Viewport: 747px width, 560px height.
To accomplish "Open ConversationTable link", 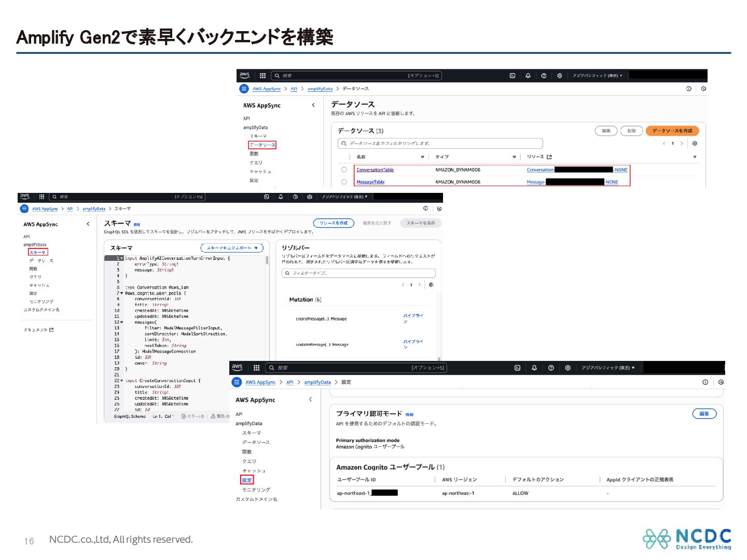I will click(375, 170).
